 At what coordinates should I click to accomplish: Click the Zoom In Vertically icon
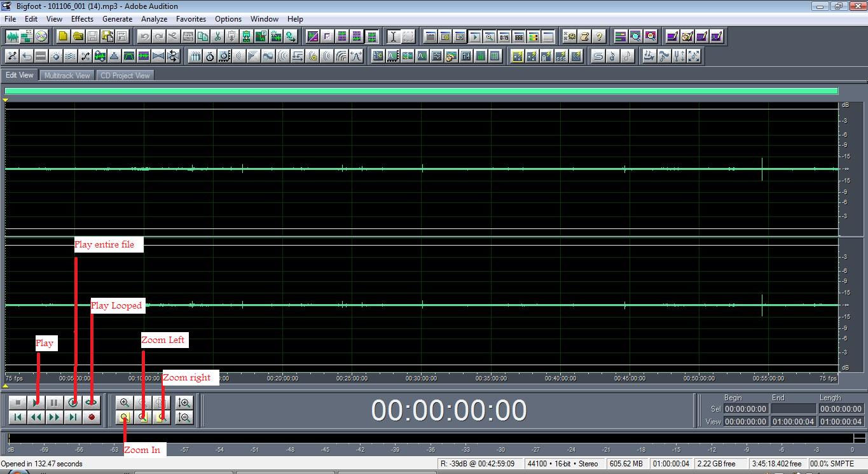coord(184,402)
